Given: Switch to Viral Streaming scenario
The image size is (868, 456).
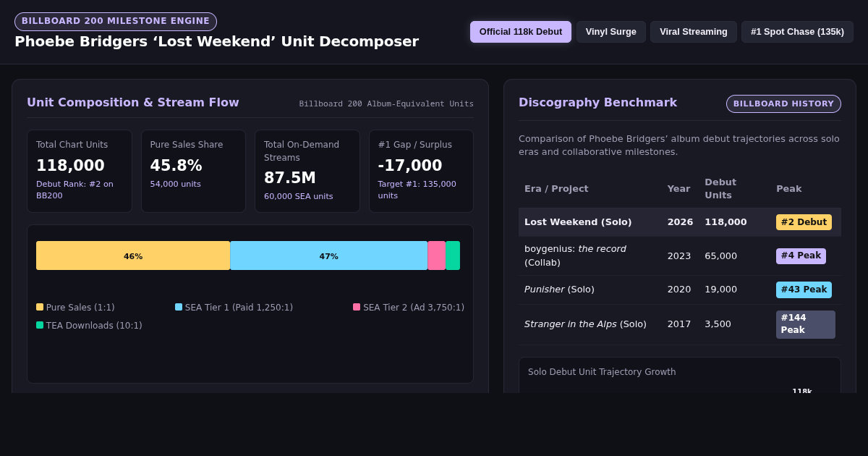Looking at the screenshot, I should [x=694, y=32].
